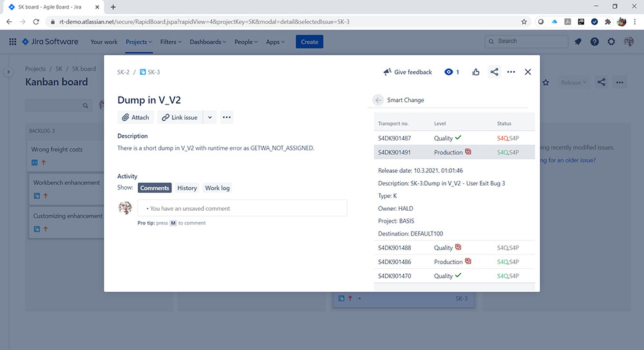The image size is (644, 350).
Task: Open the Dashboards dropdown menu
Action: click(207, 42)
